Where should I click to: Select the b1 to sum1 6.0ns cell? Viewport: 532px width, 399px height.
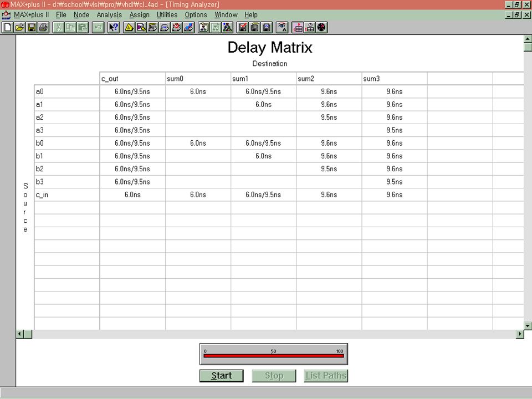pyautogui.click(x=264, y=156)
